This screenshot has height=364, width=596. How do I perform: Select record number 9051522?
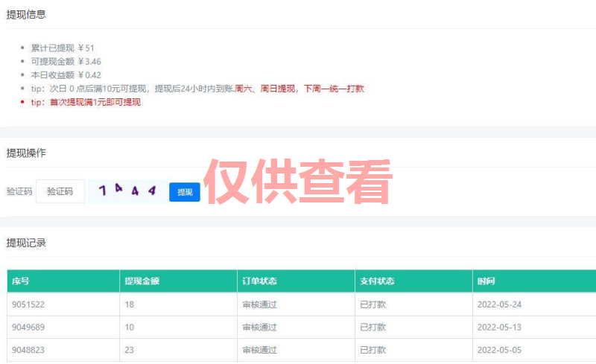pyautogui.click(x=30, y=304)
